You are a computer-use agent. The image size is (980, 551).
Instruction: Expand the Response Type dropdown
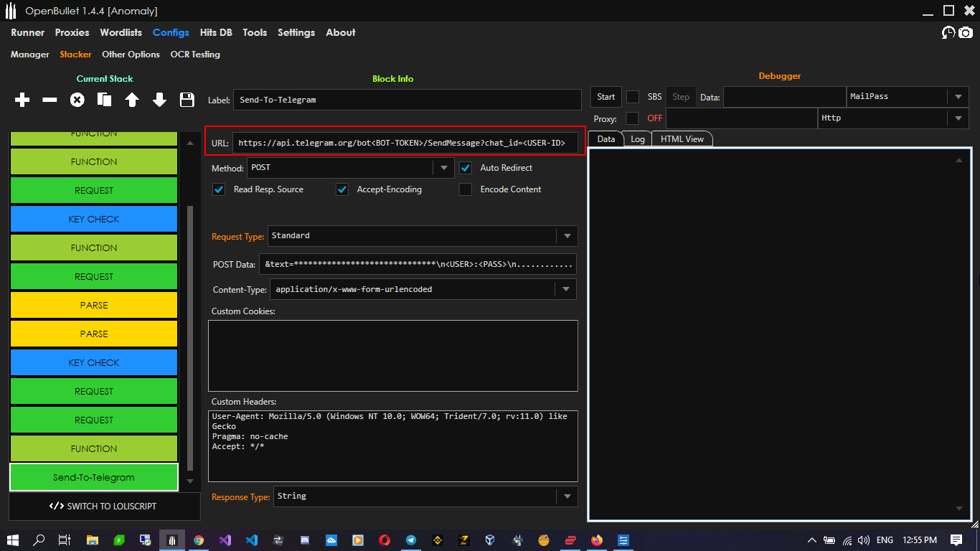[567, 496]
